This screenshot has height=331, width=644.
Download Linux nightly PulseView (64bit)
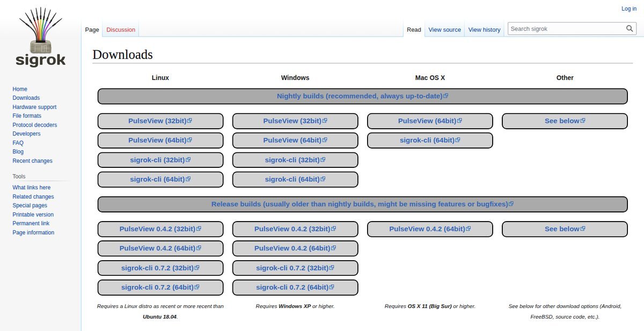click(160, 140)
